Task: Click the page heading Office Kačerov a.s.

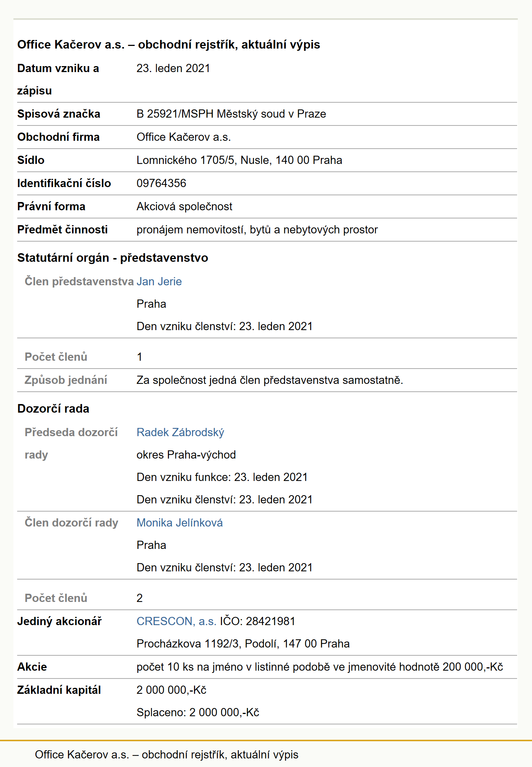Action: (x=169, y=44)
